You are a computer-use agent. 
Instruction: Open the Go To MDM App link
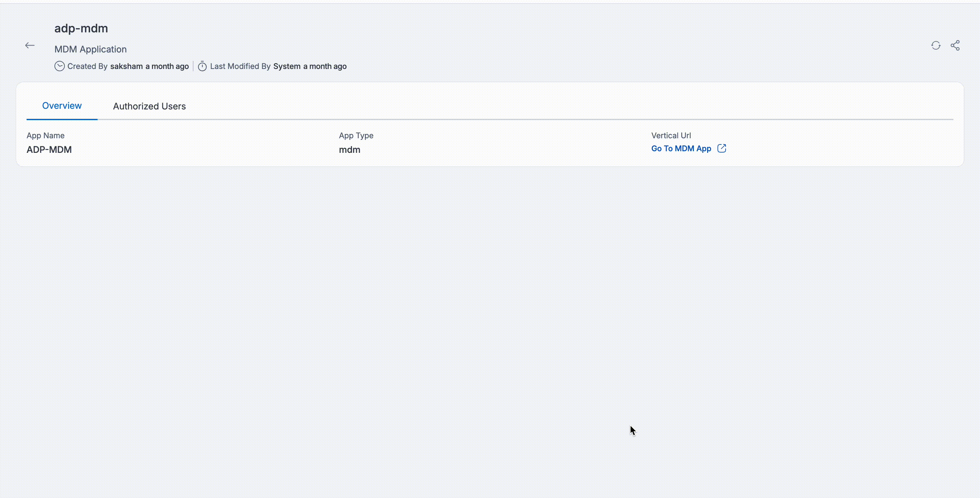681,149
